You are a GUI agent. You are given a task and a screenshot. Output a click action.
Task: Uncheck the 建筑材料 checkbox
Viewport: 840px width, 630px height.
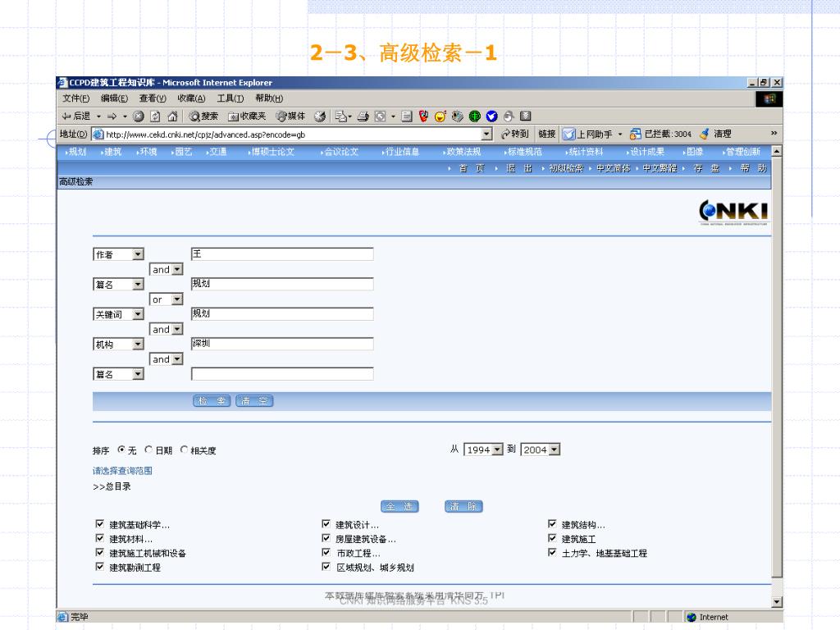99,538
